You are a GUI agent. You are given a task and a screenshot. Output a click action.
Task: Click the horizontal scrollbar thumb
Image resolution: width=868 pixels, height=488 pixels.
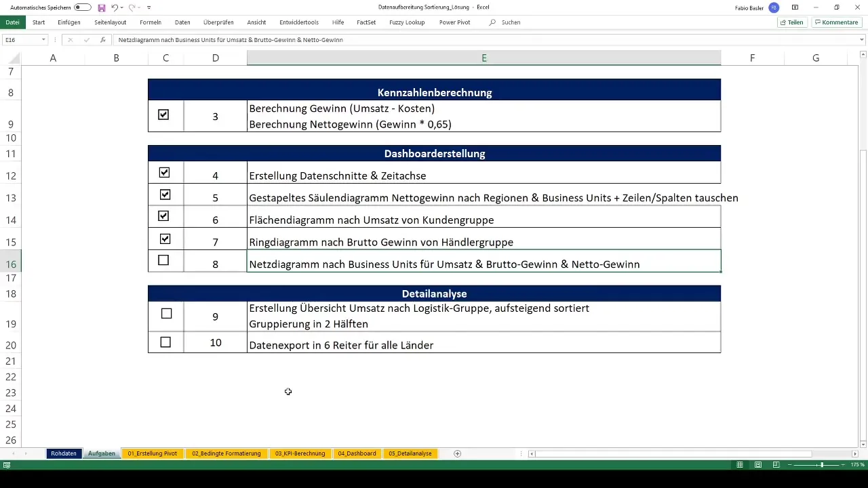click(673, 453)
